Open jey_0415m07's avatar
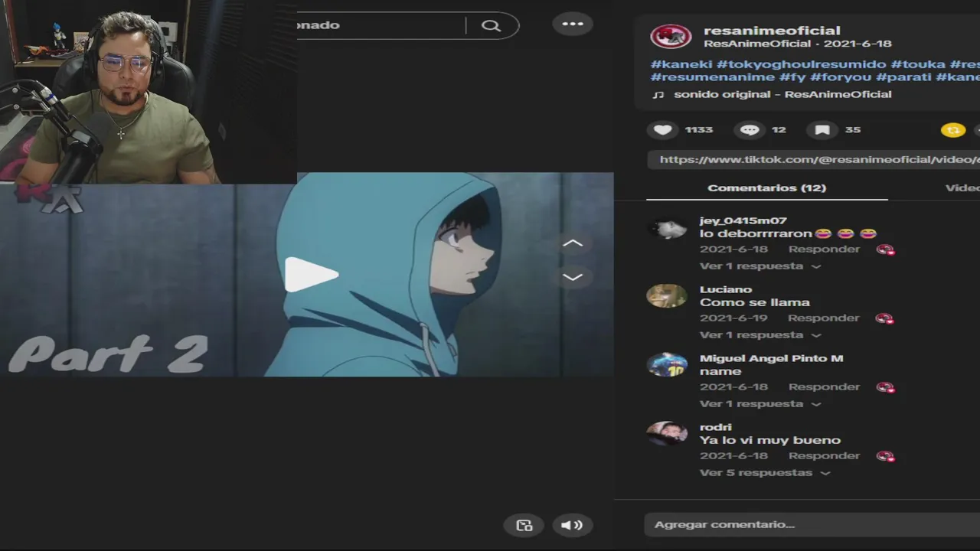This screenshot has width=980, height=551. tap(667, 228)
